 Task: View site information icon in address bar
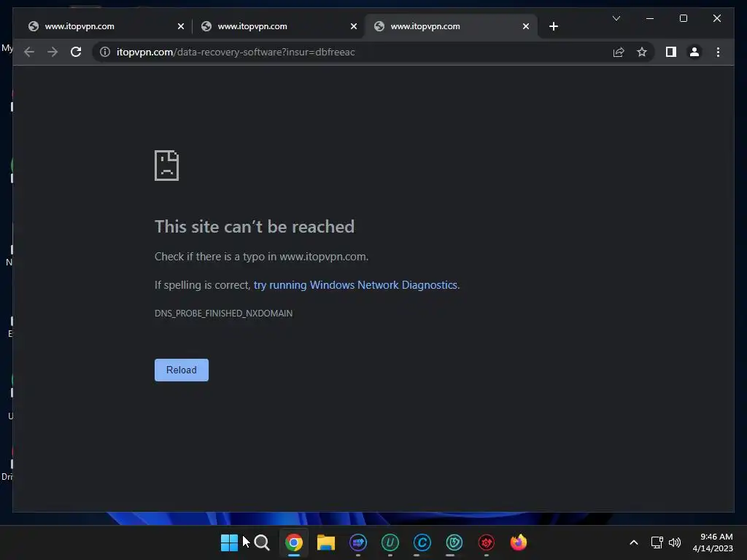point(105,52)
